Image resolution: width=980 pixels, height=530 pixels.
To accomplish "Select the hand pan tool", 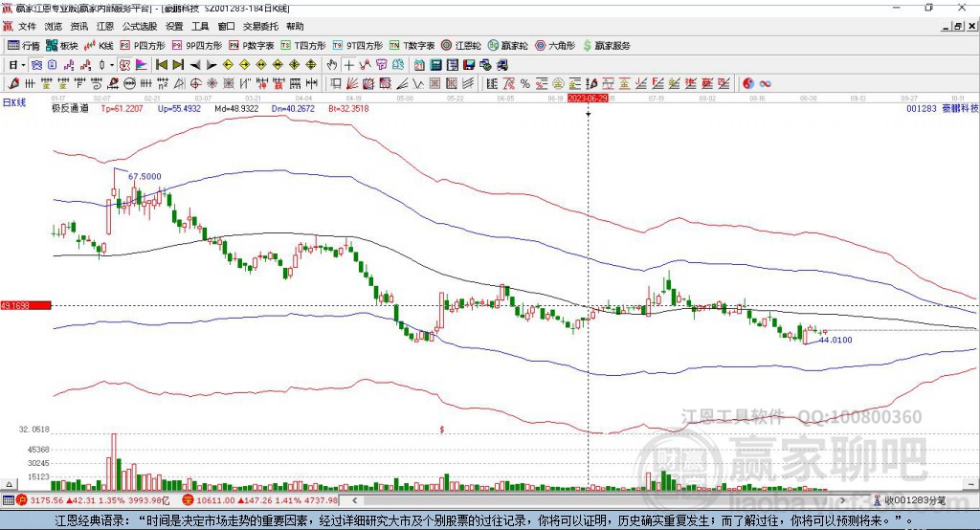I will coord(332,65).
